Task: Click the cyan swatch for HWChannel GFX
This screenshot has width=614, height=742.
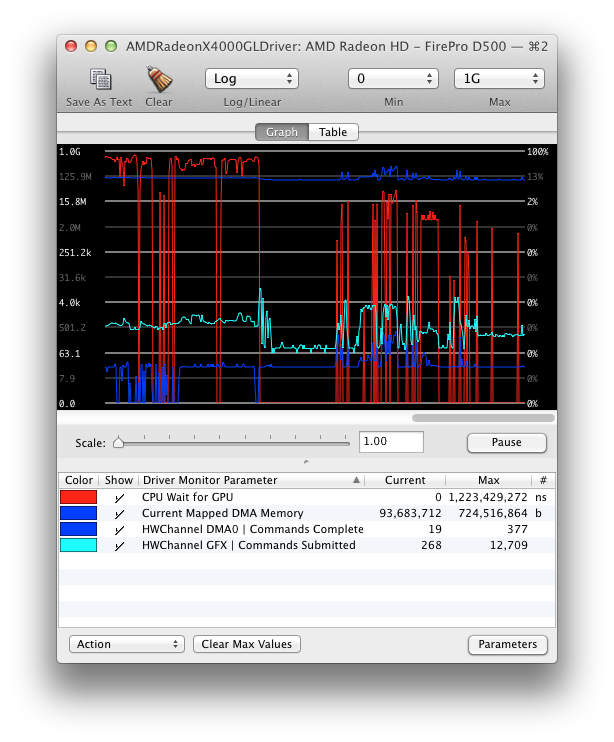Action: [79, 545]
